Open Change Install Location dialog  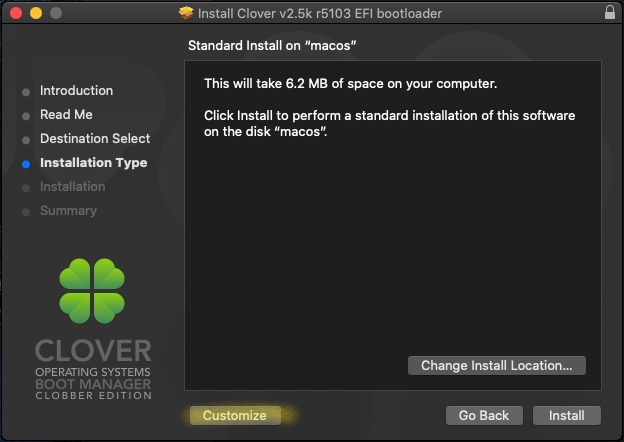coord(497,365)
